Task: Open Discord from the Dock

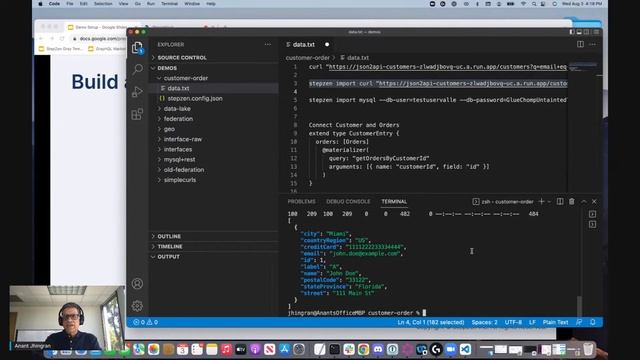Action: point(378,349)
